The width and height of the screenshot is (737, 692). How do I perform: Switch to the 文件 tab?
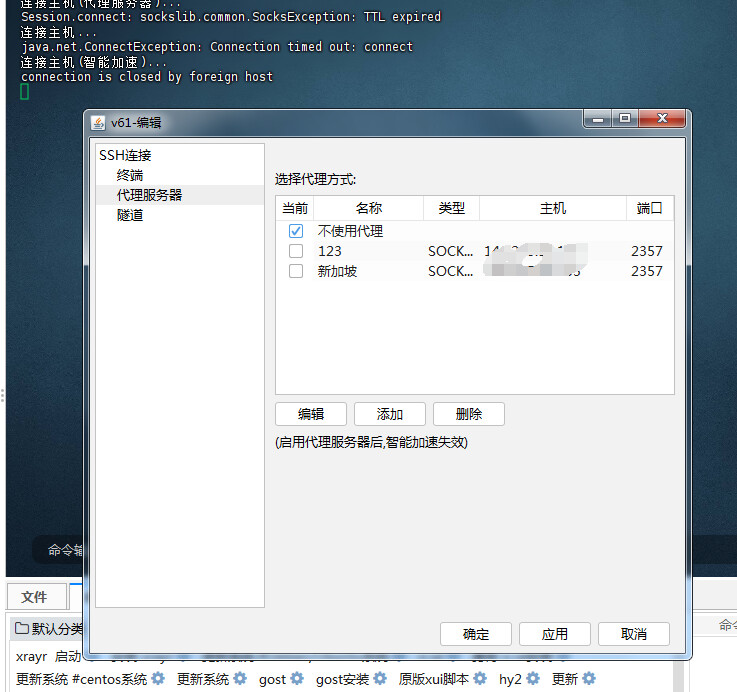(x=37, y=597)
